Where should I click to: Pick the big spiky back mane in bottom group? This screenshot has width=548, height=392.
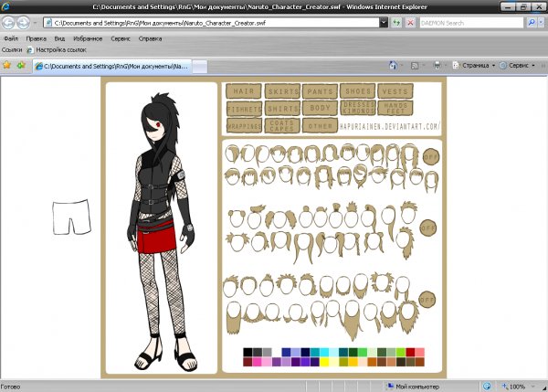pyautogui.click(x=408, y=316)
